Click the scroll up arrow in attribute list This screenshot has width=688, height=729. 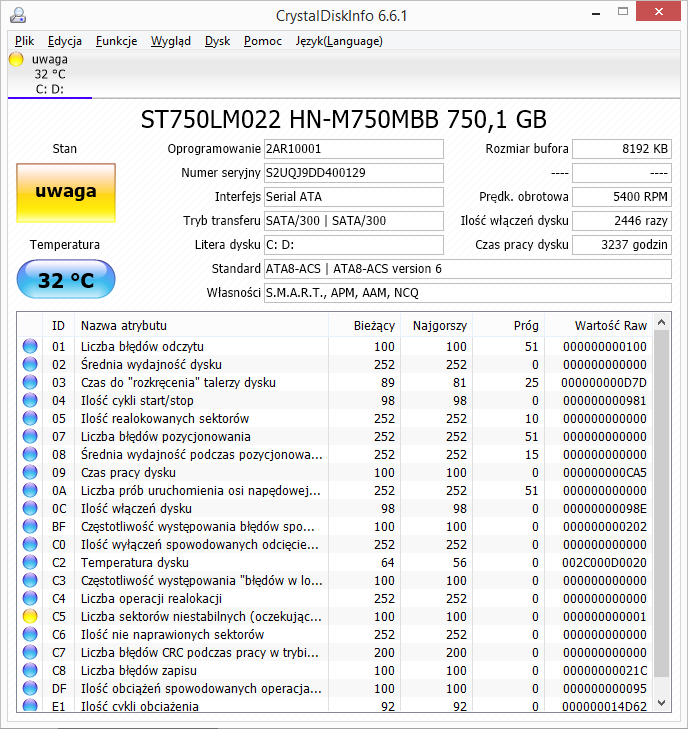(662, 322)
